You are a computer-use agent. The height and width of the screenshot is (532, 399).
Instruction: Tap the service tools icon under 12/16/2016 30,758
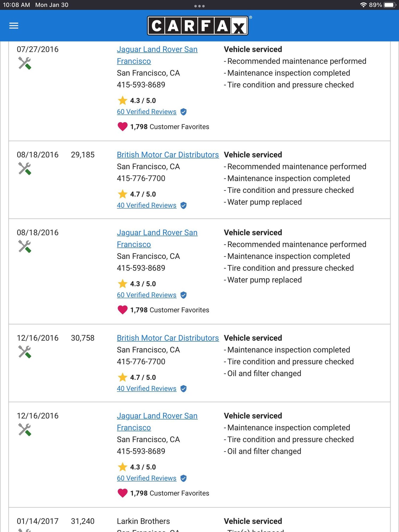pyautogui.click(x=25, y=352)
